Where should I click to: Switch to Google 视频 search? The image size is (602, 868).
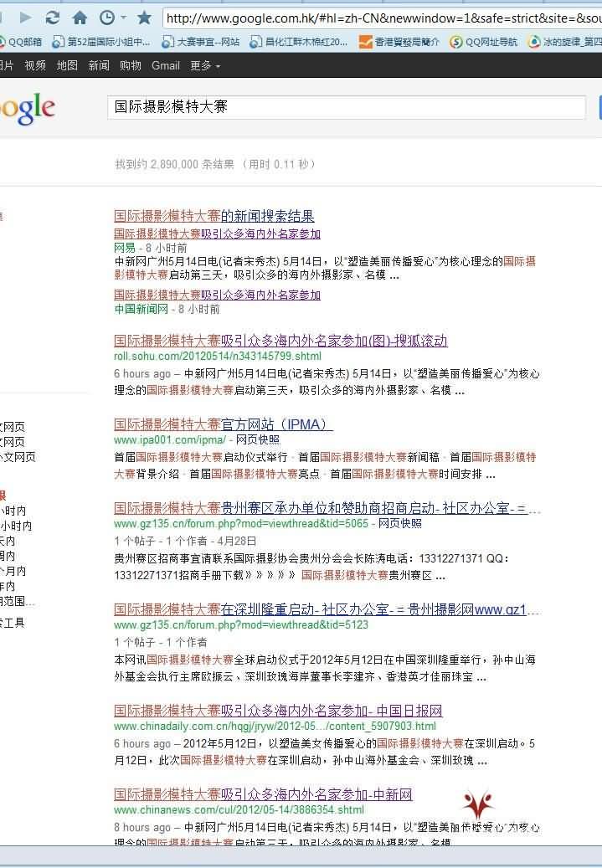pos(35,66)
